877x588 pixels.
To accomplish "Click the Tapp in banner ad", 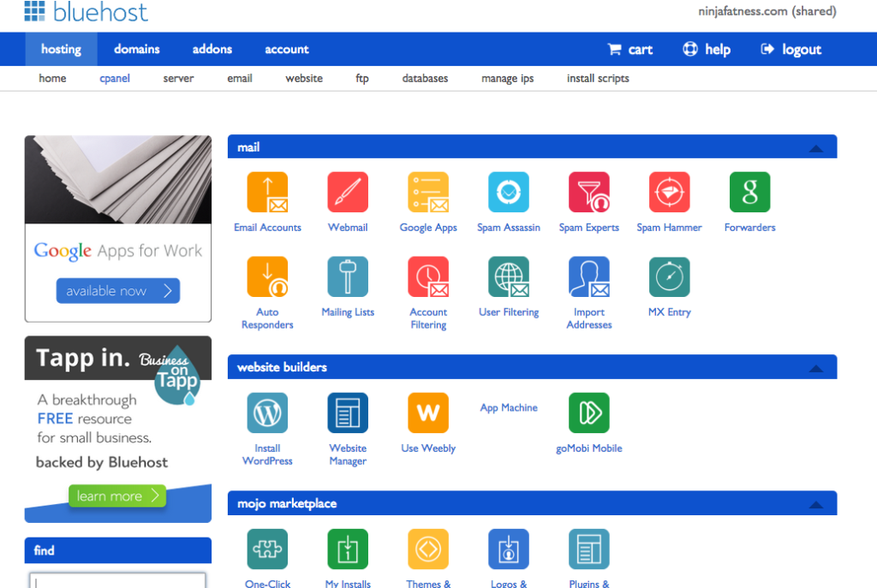I will [118, 429].
